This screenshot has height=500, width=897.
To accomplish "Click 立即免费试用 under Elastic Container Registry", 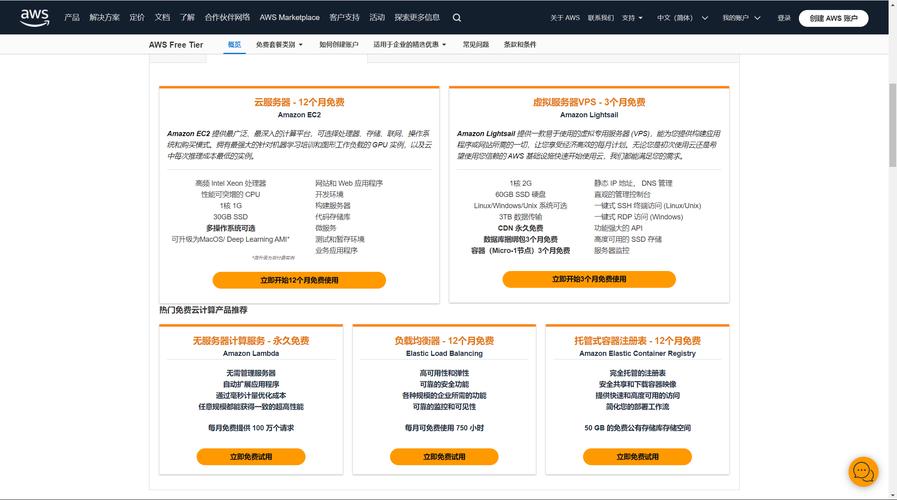I will point(638,457).
